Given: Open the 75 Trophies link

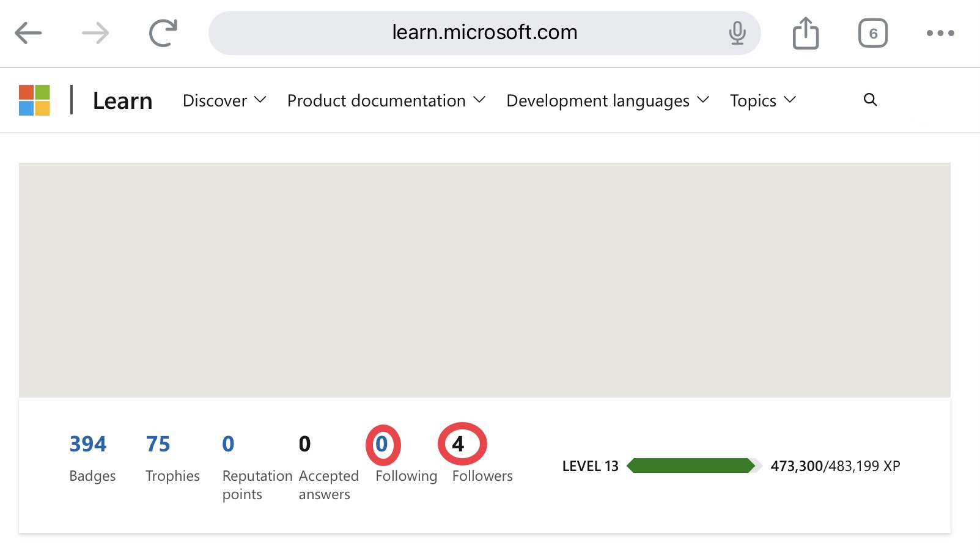Looking at the screenshot, I should (x=158, y=444).
